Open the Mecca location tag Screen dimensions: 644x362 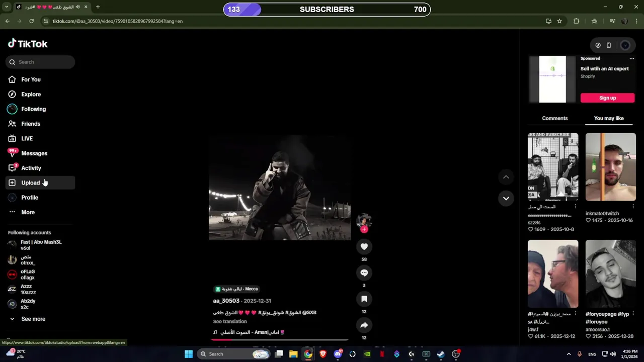click(x=236, y=289)
